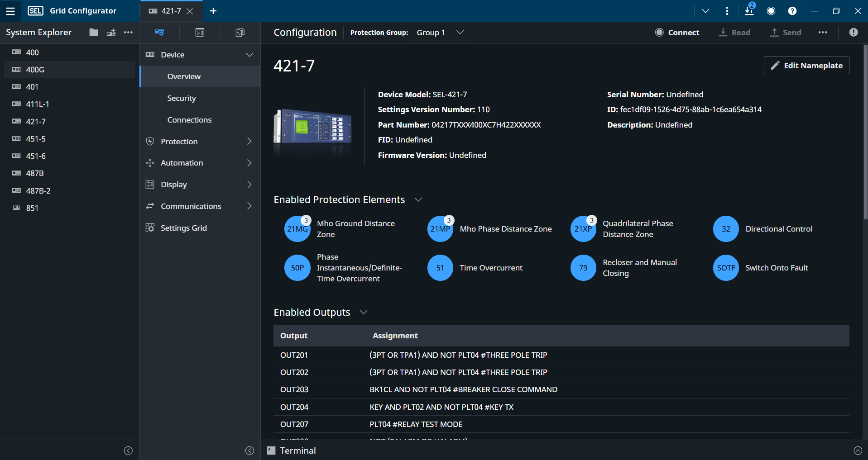
Task: Collapse the System Explorer panel arrow
Action: [x=128, y=451]
